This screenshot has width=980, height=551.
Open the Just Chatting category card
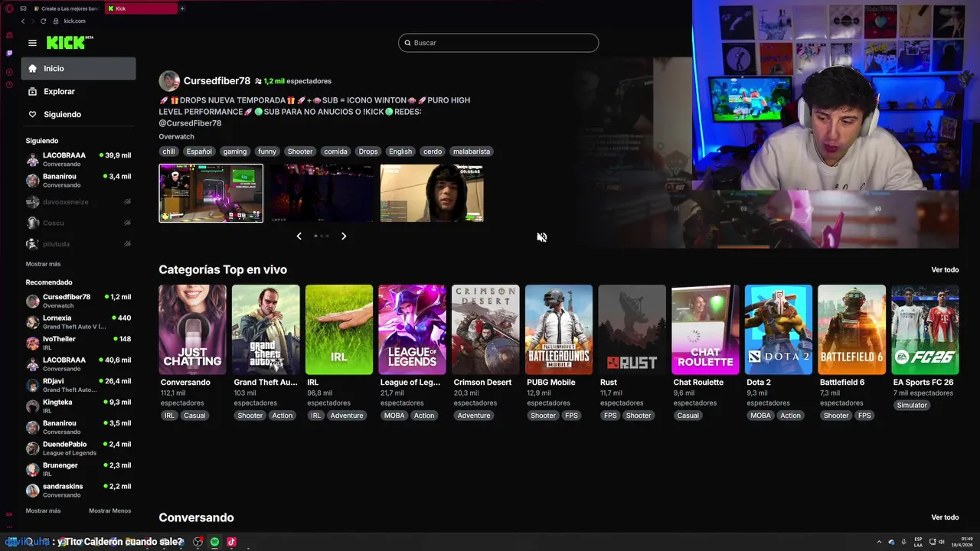point(192,329)
